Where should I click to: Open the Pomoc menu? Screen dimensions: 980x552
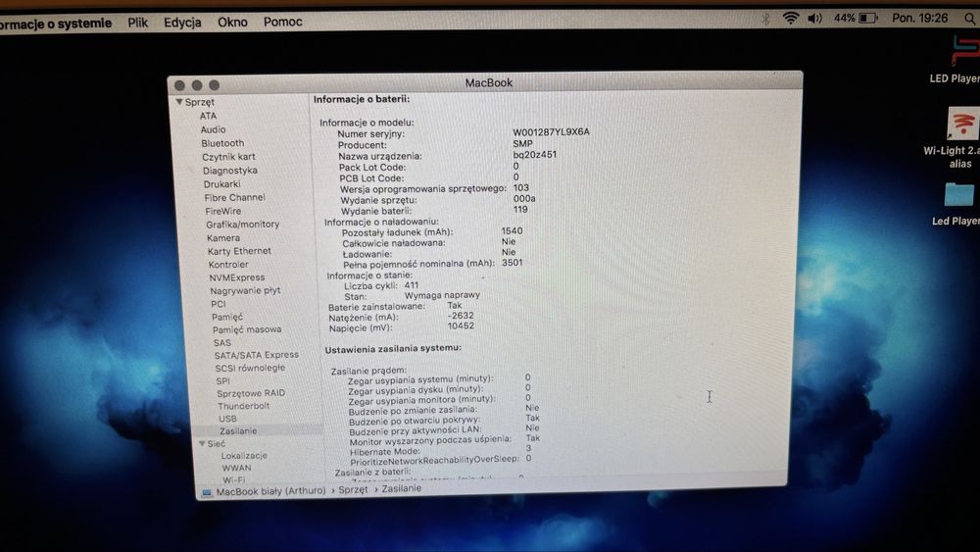point(282,22)
